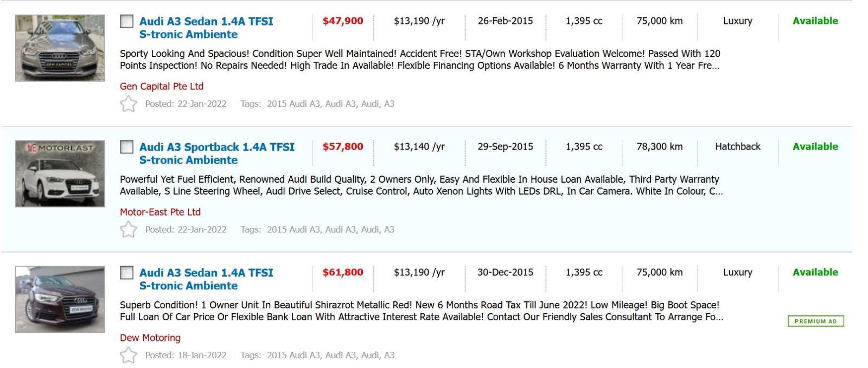This screenshot has height=368, width=868.
Task: Go to Motor-East Pte Ltd dealer page
Action: coord(160,212)
